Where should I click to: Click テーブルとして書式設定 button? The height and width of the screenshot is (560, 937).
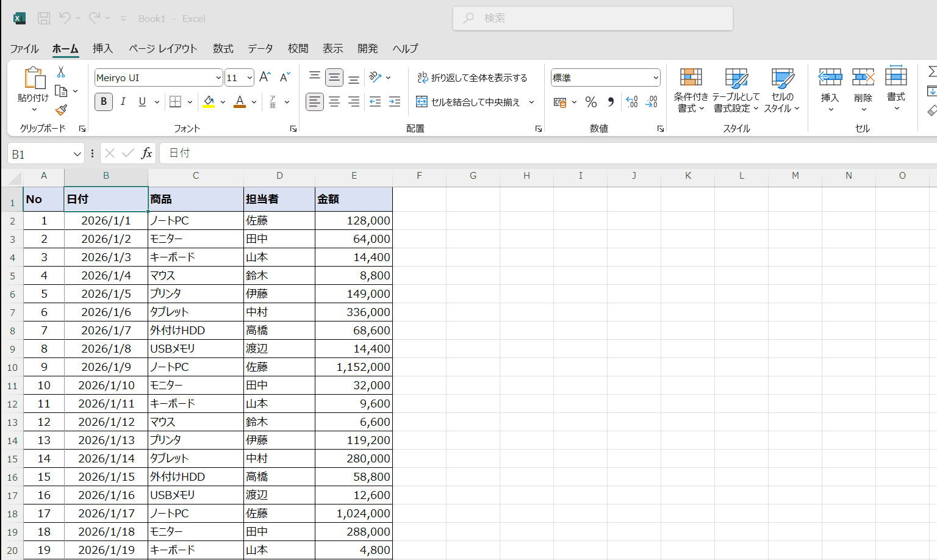click(x=736, y=90)
